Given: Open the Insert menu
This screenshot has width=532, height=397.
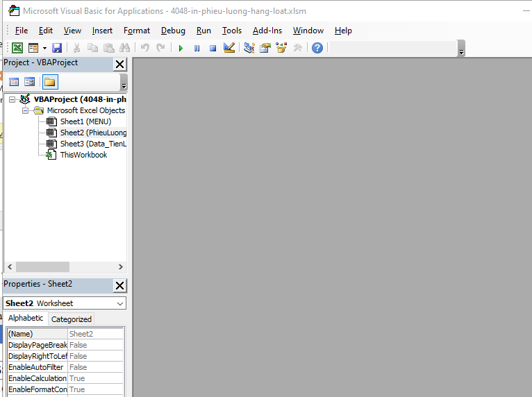Looking at the screenshot, I should click(102, 31).
